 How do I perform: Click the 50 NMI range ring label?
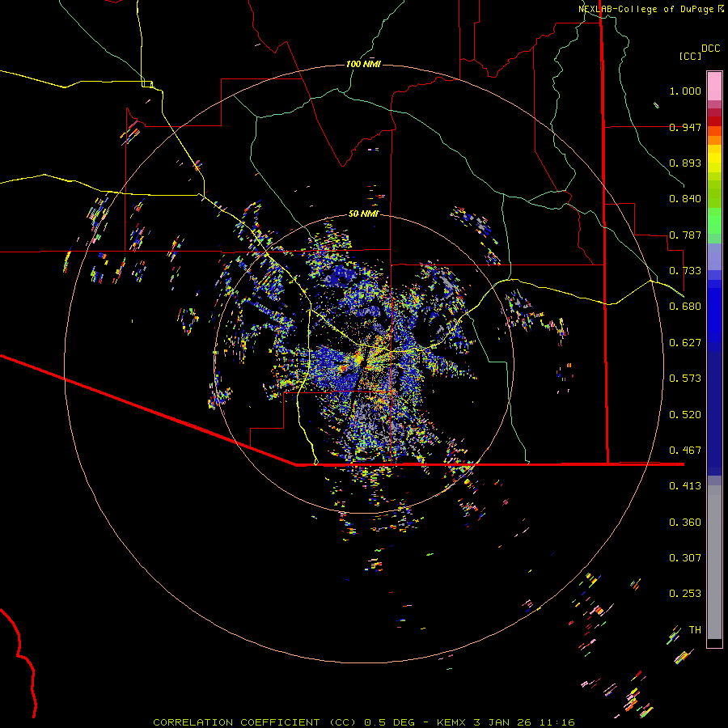363,214
